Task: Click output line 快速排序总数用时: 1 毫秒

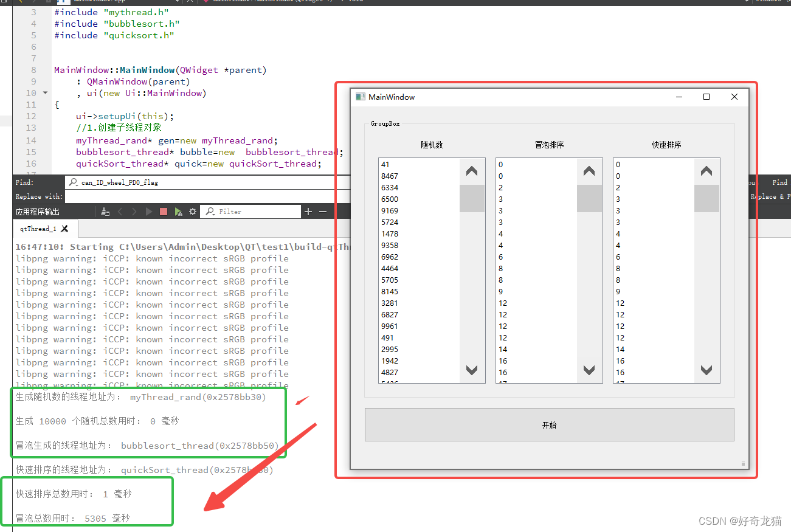Action: click(x=74, y=494)
